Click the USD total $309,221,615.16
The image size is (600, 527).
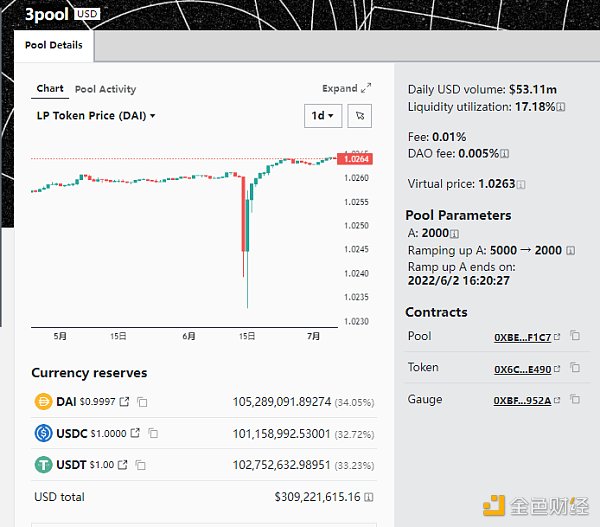pos(317,497)
